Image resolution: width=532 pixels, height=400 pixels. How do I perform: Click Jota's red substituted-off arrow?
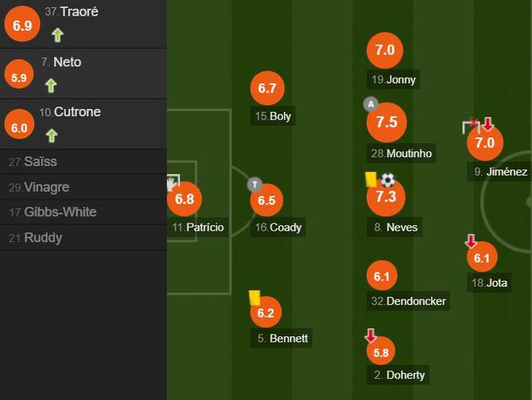pos(471,241)
